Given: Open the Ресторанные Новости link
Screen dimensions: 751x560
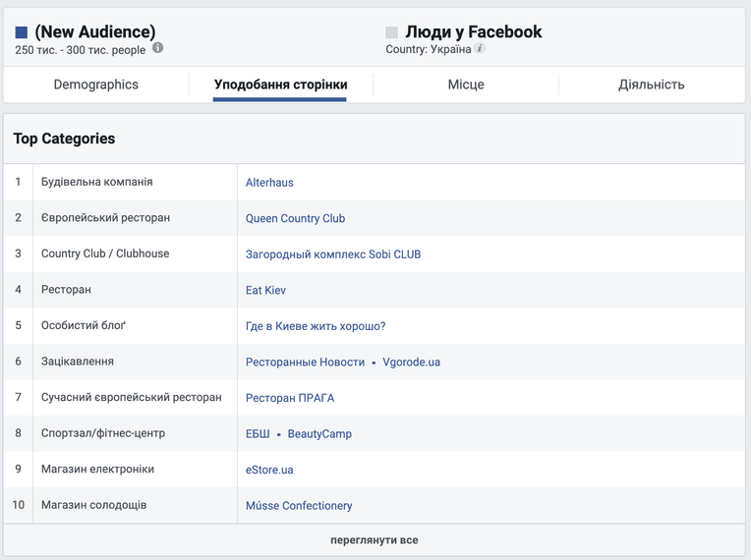Looking at the screenshot, I should [x=305, y=362].
